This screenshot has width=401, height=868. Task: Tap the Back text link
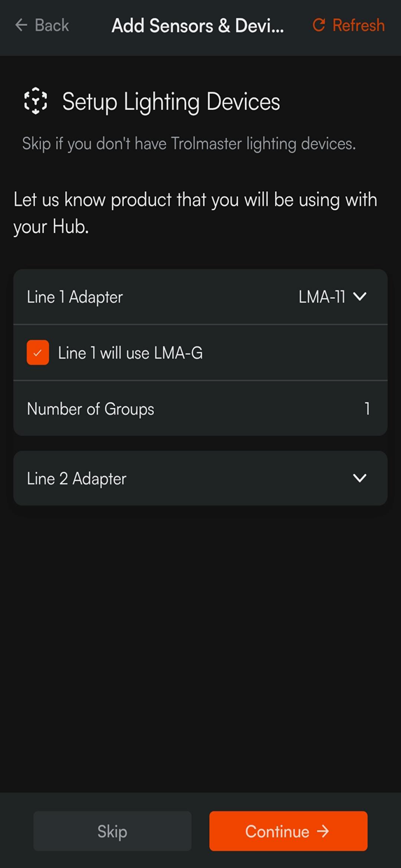pyautogui.click(x=52, y=25)
